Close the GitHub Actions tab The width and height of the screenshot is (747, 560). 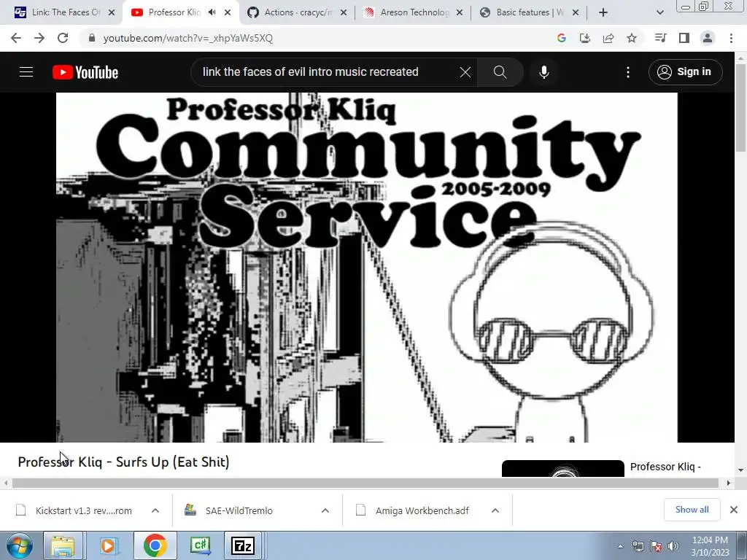[x=344, y=12]
